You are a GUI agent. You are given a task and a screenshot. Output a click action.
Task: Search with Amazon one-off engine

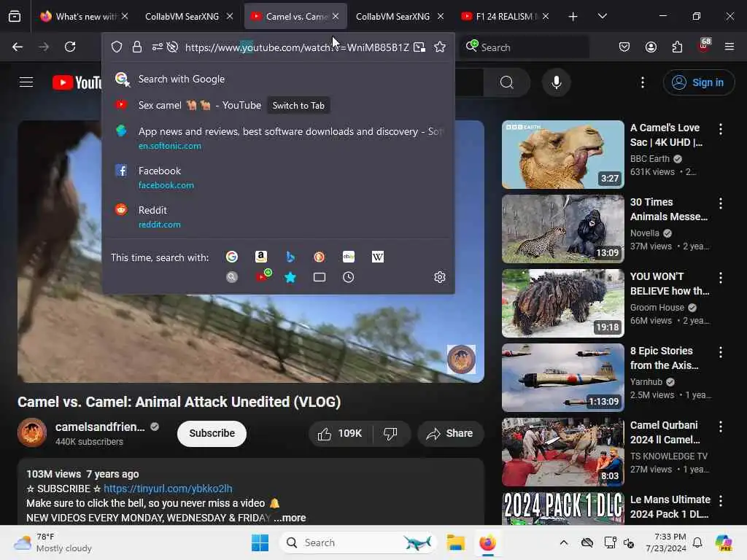point(261,257)
